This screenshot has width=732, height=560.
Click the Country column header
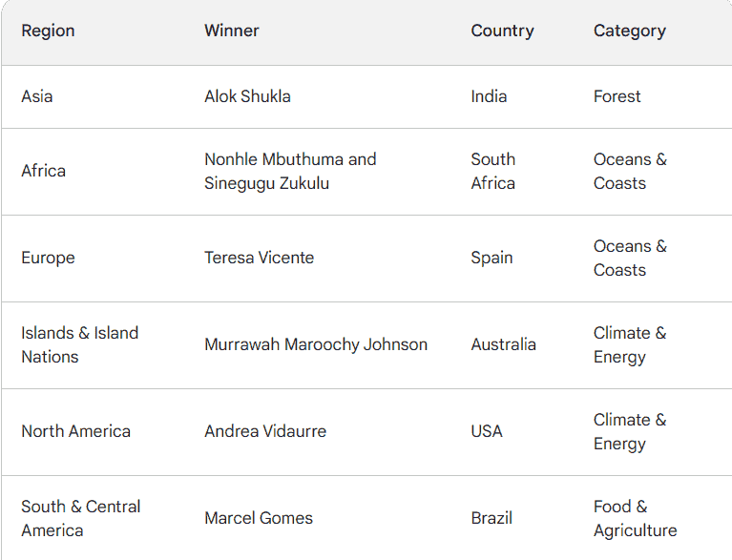[502, 31]
